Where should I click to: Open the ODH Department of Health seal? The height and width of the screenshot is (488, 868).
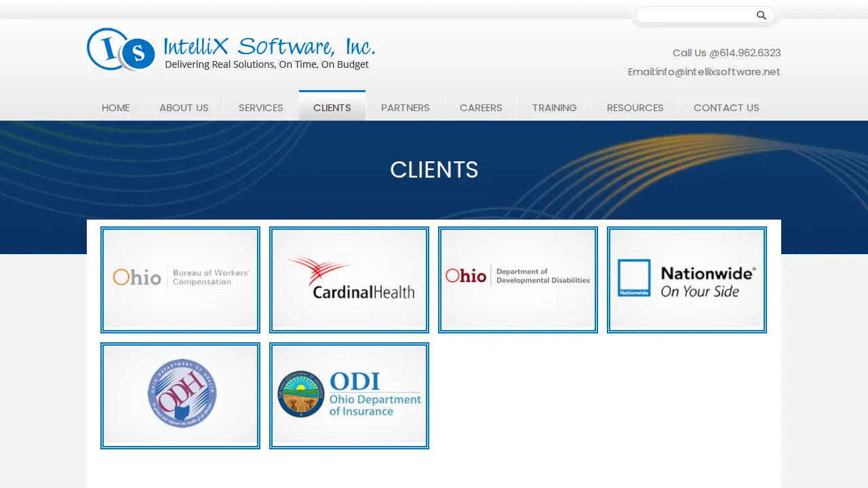coord(180,396)
